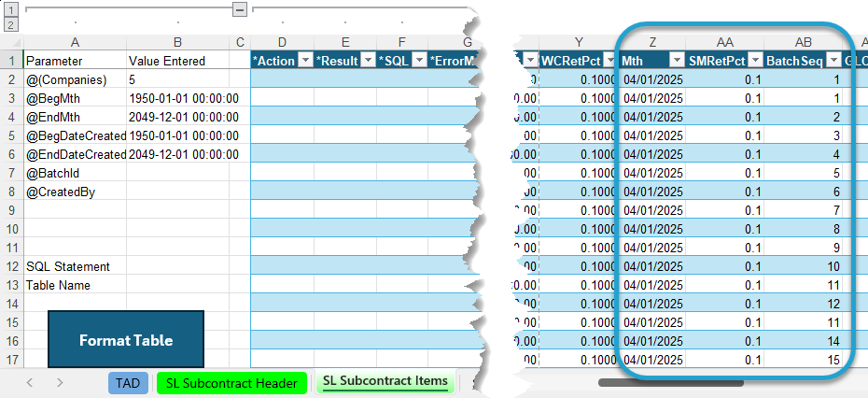Select the Companies value cell '5'
The image size is (868, 398).
(177, 79)
